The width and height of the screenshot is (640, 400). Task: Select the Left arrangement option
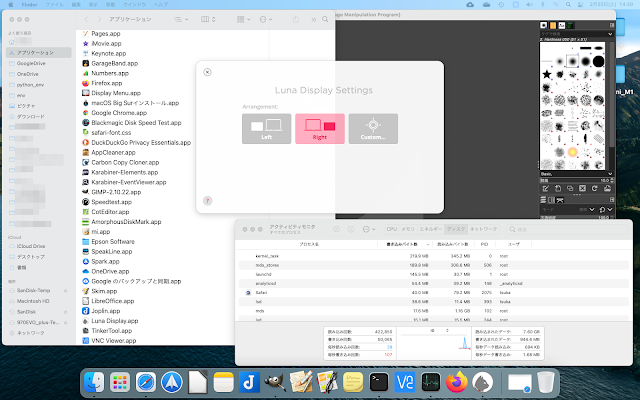pos(267,129)
